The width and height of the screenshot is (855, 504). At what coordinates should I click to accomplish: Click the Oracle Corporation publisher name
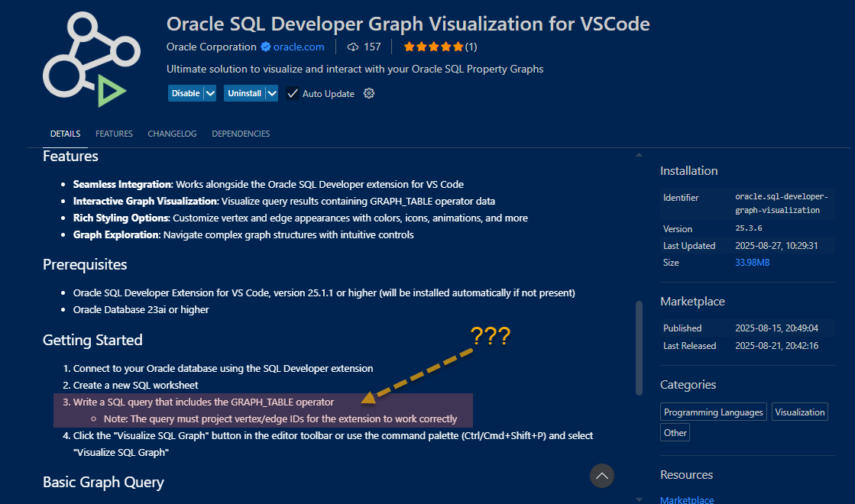coord(212,47)
